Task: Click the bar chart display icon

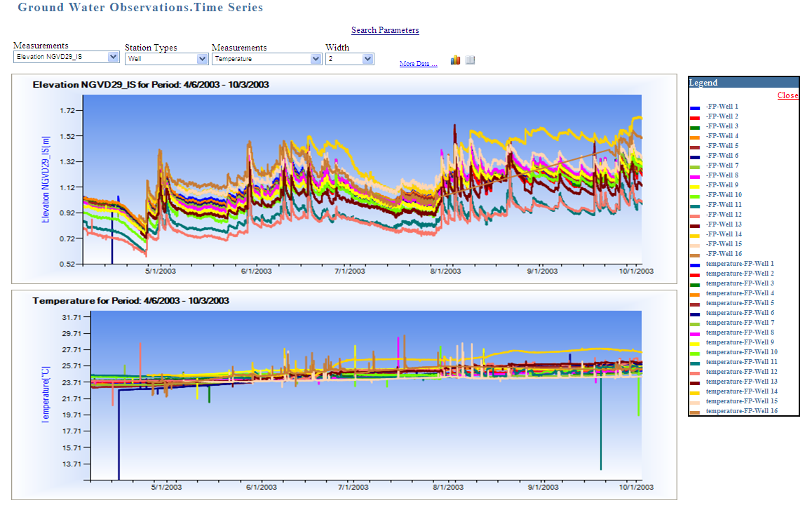Action: (454, 60)
